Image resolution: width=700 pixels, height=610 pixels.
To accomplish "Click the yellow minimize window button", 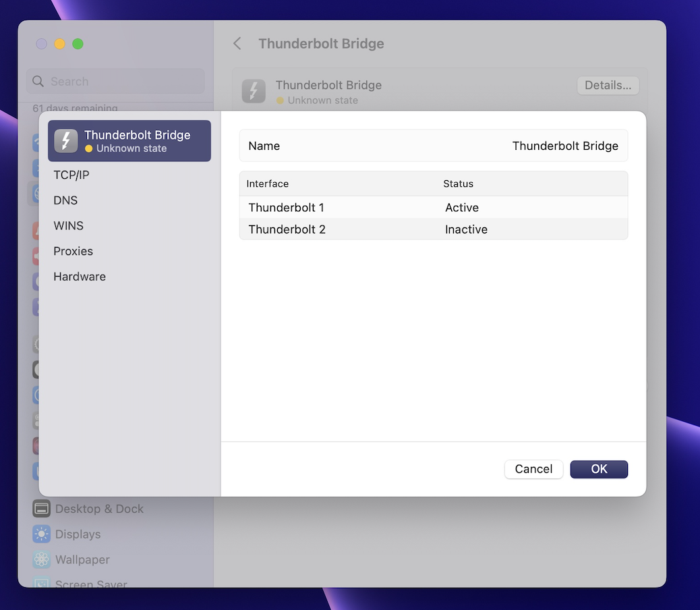I will point(60,44).
